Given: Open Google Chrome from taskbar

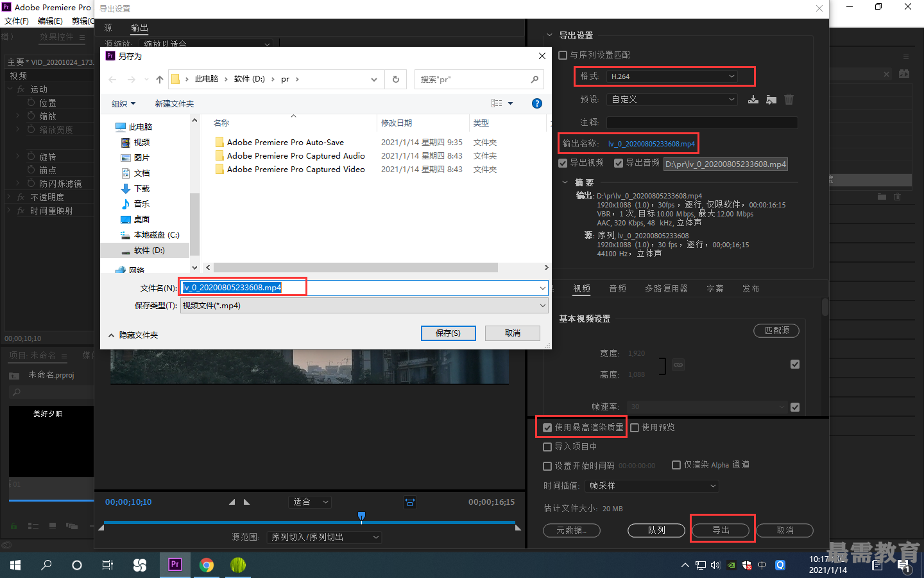Looking at the screenshot, I should tap(206, 565).
